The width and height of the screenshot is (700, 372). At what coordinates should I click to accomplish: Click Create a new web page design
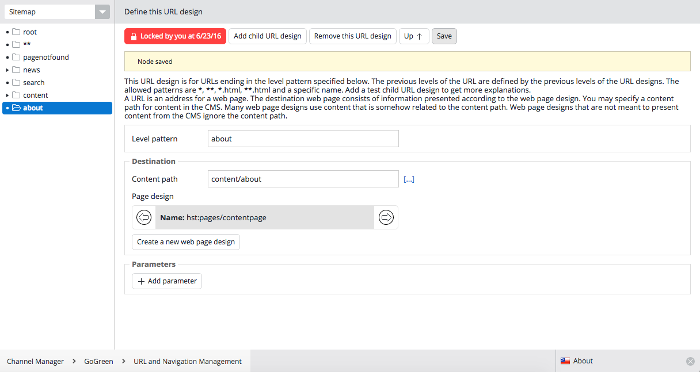[186, 242]
